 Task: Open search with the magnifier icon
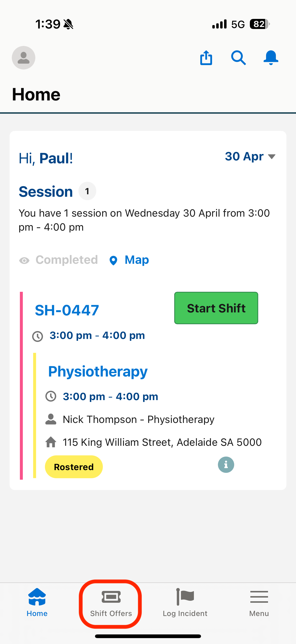click(238, 58)
